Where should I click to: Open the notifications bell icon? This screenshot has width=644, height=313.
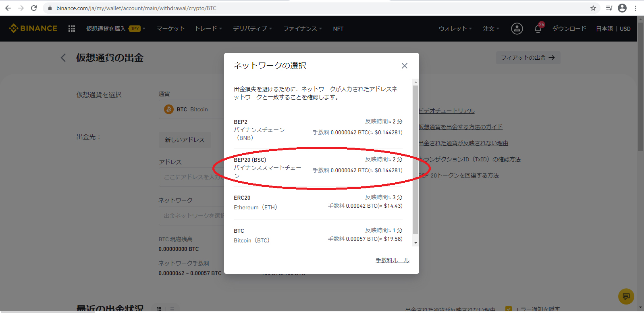(538, 29)
